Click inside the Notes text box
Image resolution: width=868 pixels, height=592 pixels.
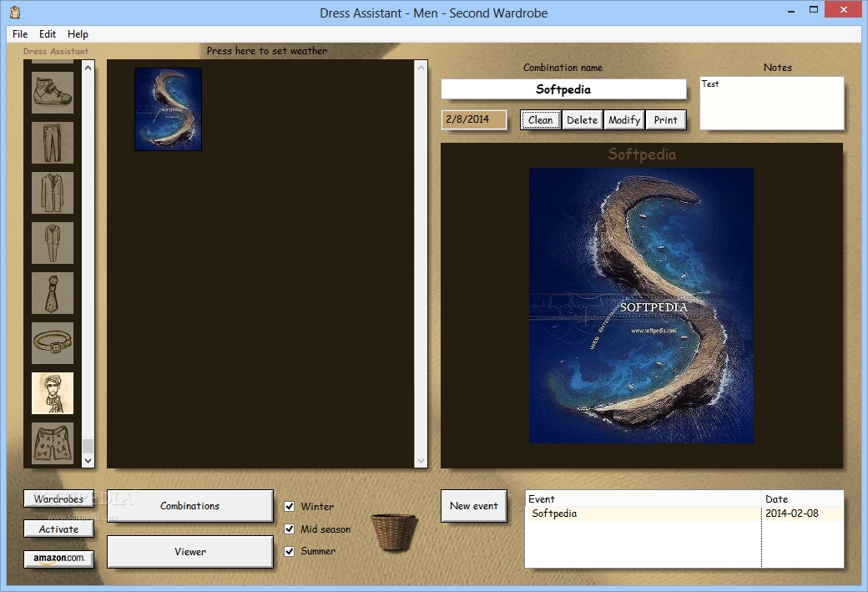tap(772, 103)
